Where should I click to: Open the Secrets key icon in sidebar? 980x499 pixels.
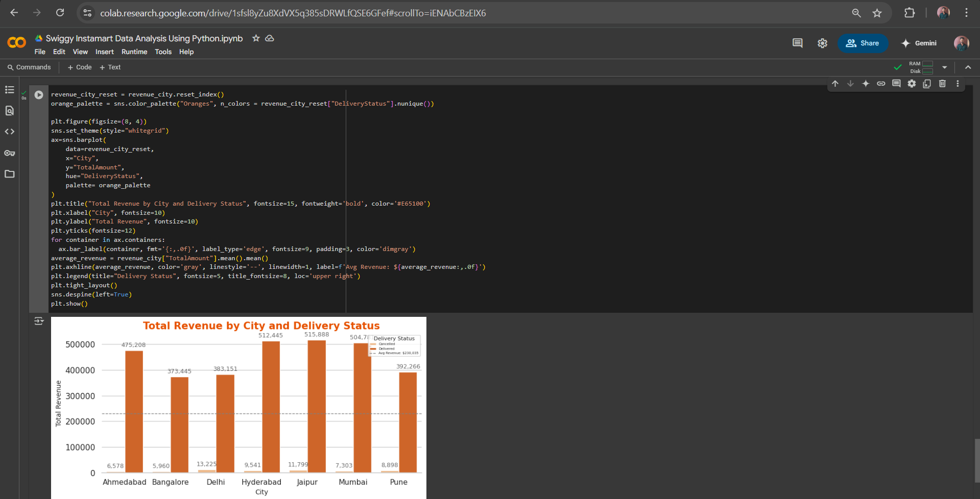pyautogui.click(x=10, y=153)
